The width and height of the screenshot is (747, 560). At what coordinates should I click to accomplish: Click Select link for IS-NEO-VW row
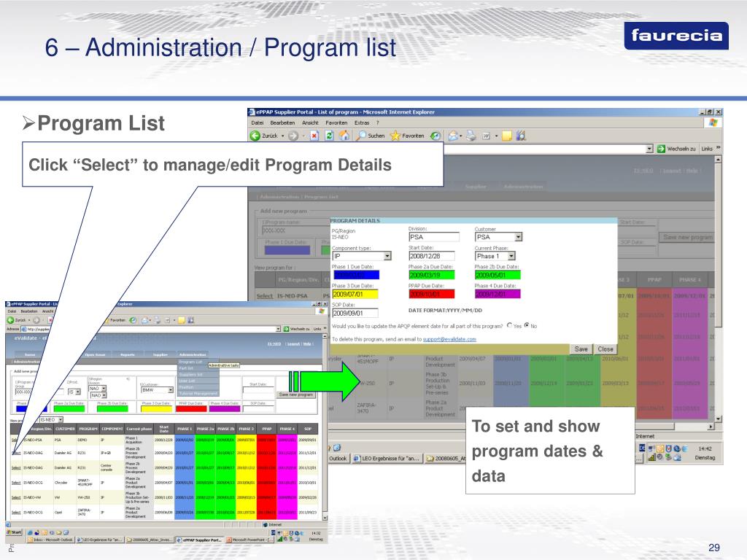[16, 497]
